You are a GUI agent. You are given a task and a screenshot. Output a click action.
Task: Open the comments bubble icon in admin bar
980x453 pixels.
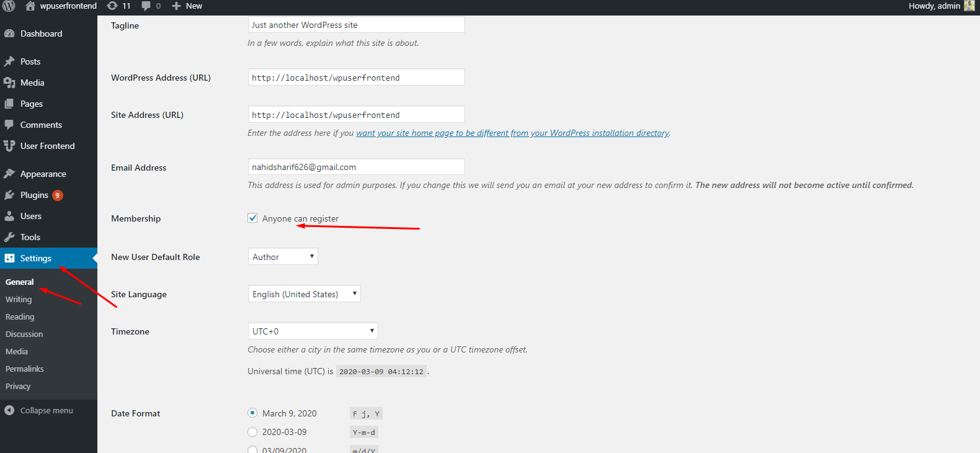(x=146, y=6)
